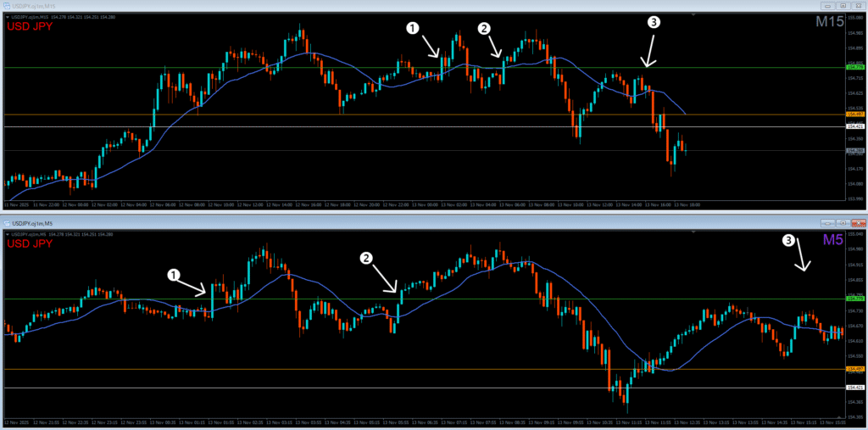Click the chart icon in the M15 window title bar
The height and width of the screenshot is (430, 868).
[8, 5]
